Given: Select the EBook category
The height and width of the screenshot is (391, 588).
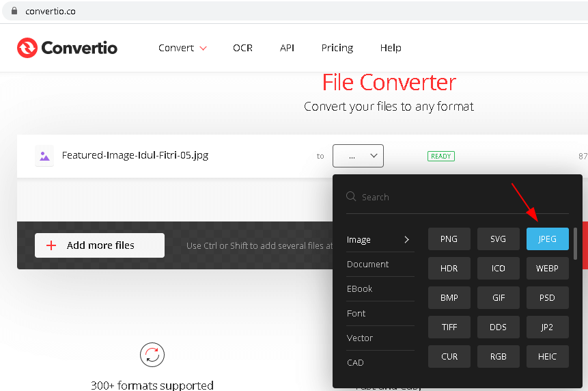Looking at the screenshot, I should pos(360,288).
